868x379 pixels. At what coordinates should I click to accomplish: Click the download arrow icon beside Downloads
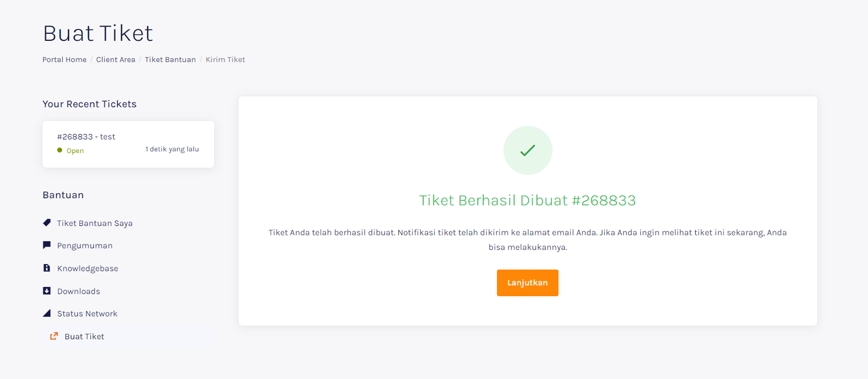click(x=47, y=291)
